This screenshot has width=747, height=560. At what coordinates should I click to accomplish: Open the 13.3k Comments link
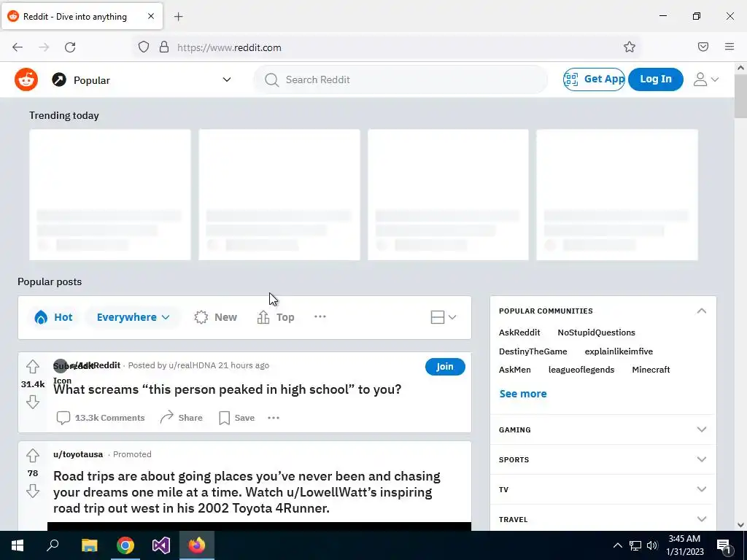pos(101,418)
